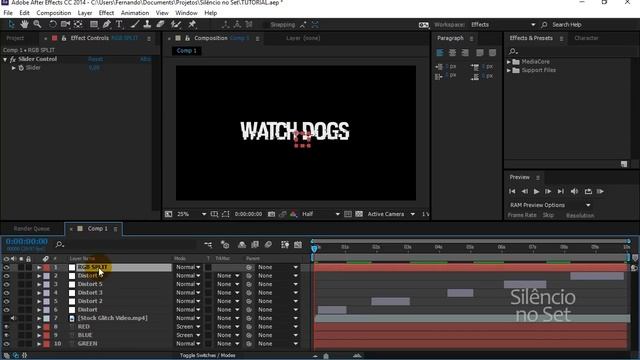Click right align text in Paragraph panel

(465, 53)
